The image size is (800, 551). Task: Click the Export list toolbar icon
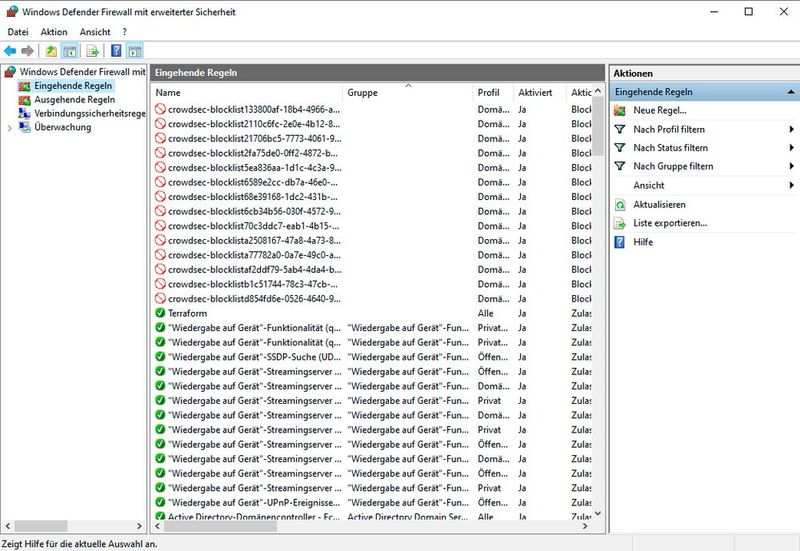click(93, 51)
